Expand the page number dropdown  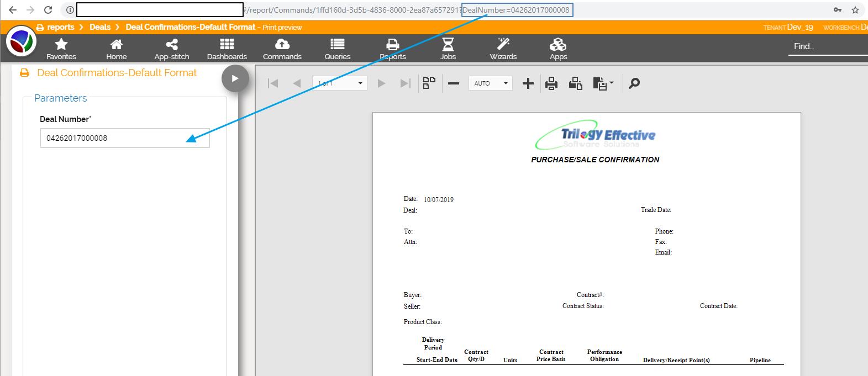point(360,83)
